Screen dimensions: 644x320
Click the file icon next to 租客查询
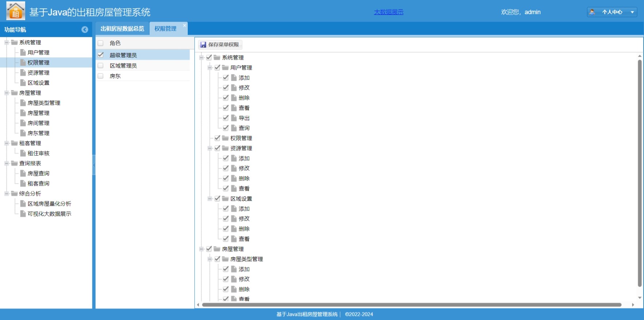coord(23,183)
